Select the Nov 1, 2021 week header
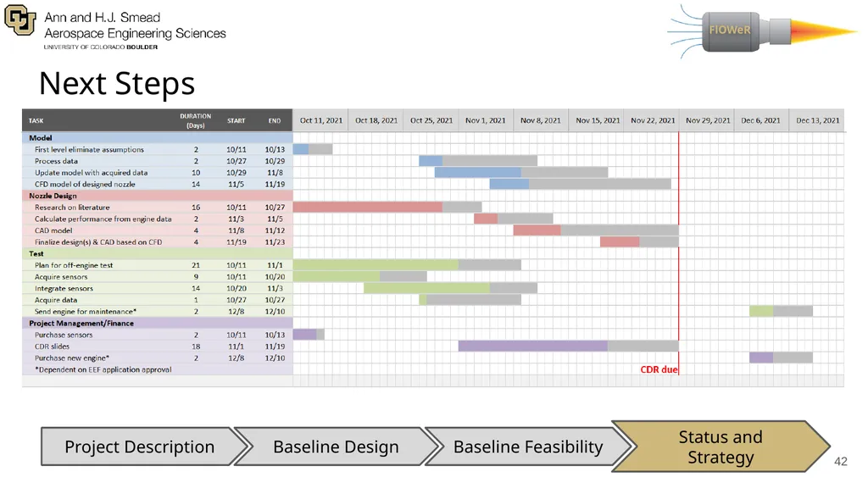868x488 pixels. pos(486,120)
